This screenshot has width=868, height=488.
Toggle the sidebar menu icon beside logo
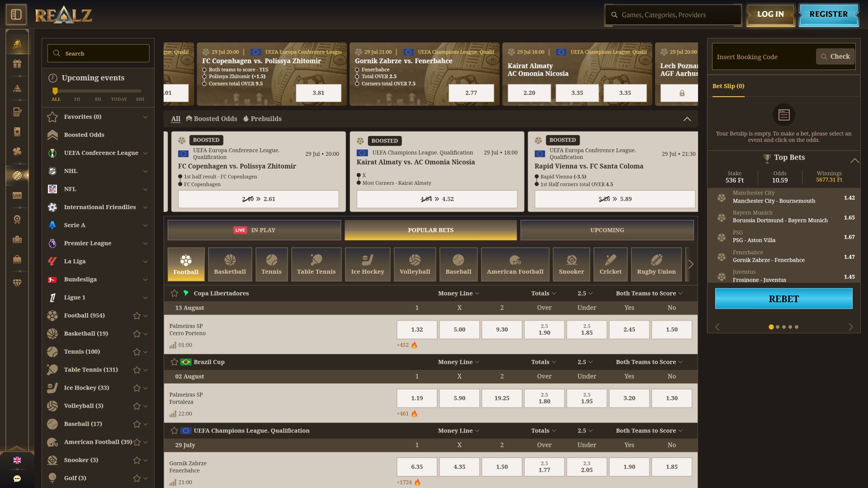click(16, 14)
